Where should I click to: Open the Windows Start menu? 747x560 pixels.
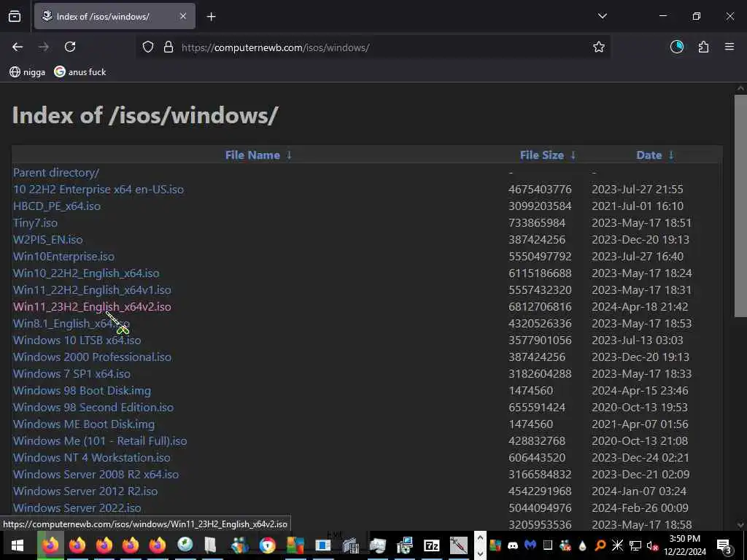(x=18, y=545)
